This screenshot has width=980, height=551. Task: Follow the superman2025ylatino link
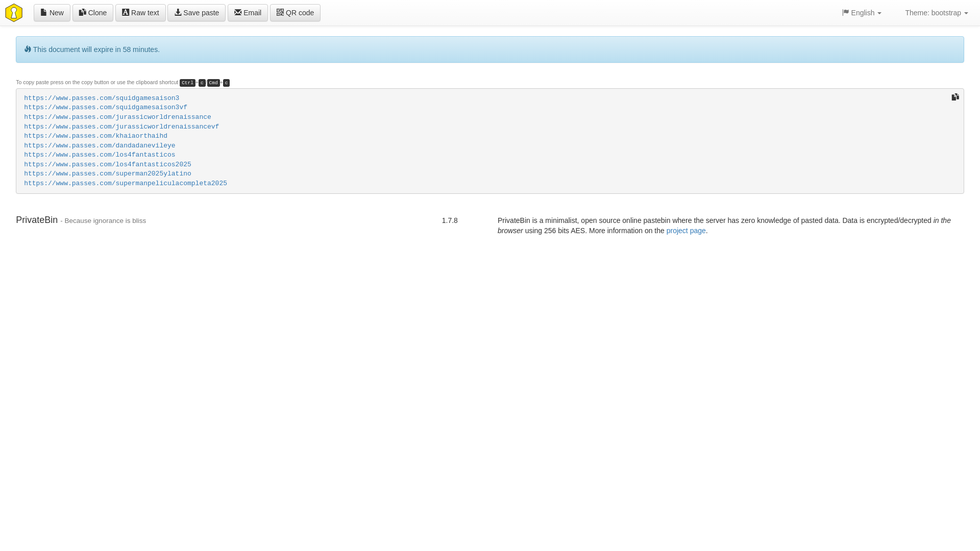[x=108, y=173]
